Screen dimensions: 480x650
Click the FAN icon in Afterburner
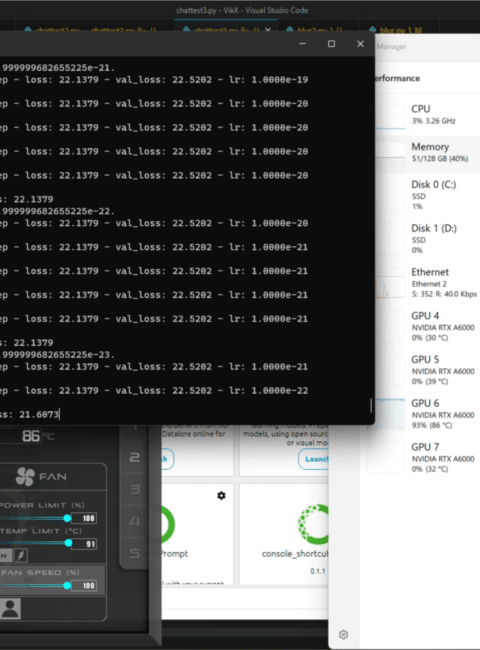[x=25, y=476]
